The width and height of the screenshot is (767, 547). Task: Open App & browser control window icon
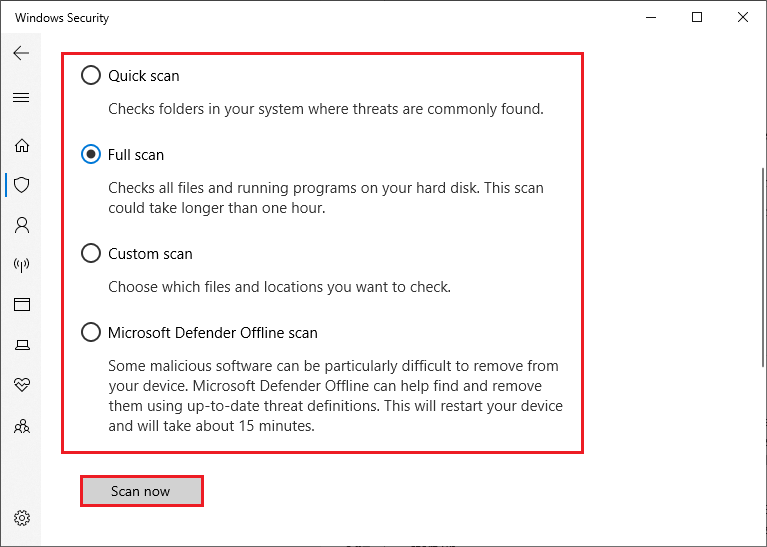point(22,304)
